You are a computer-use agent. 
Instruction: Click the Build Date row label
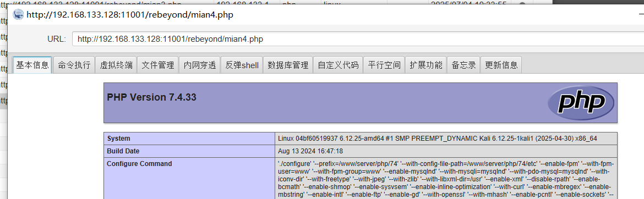click(123, 151)
